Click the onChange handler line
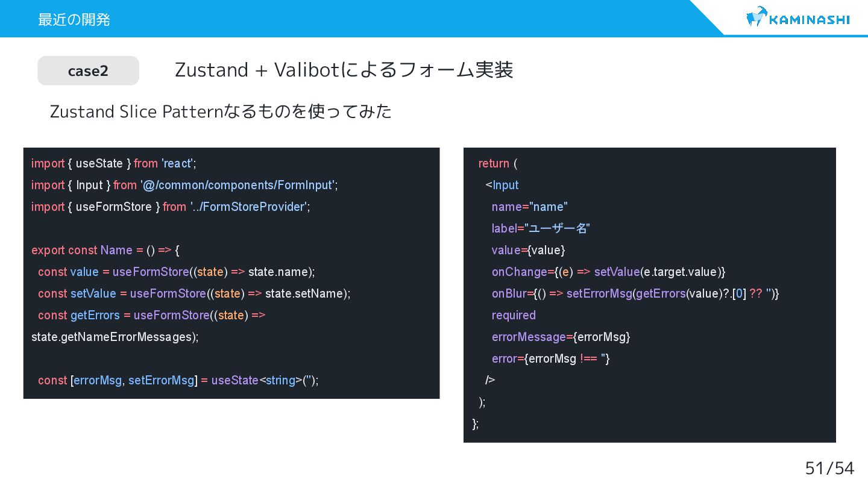The height and width of the screenshot is (488, 868). click(x=609, y=272)
